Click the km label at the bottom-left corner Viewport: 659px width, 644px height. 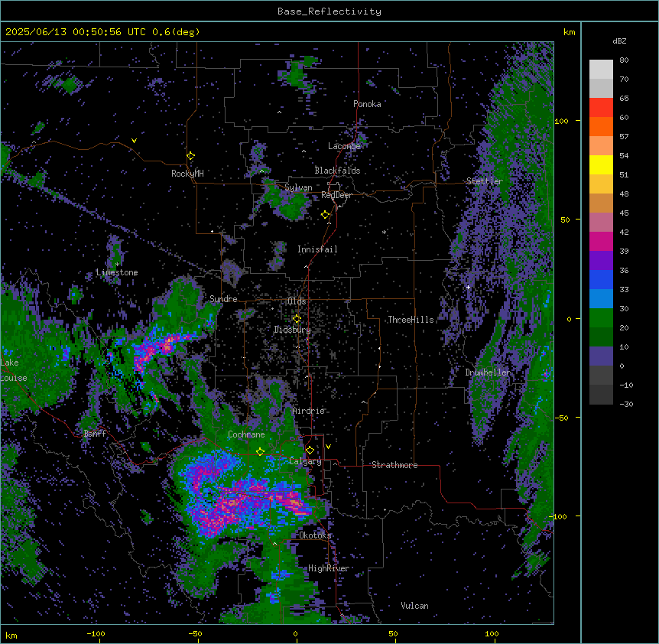(11, 635)
